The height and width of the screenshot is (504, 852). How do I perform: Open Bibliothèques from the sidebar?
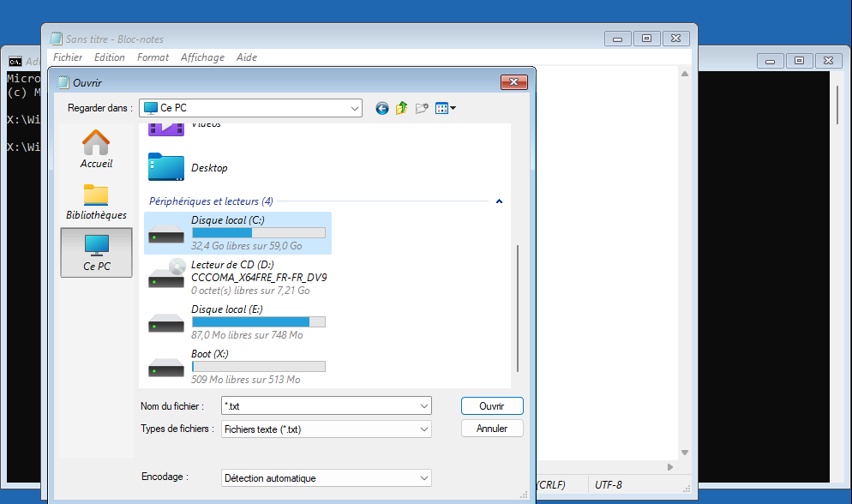[96, 201]
